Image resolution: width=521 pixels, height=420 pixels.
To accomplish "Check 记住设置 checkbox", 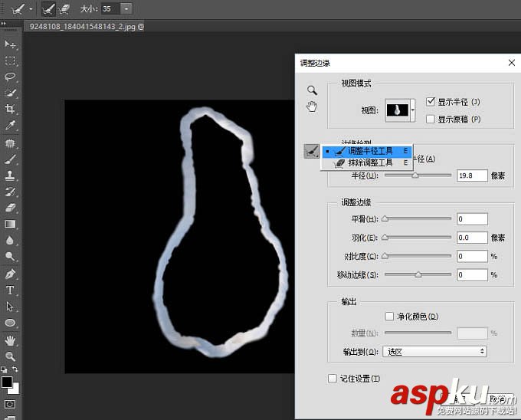I will coord(333,379).
